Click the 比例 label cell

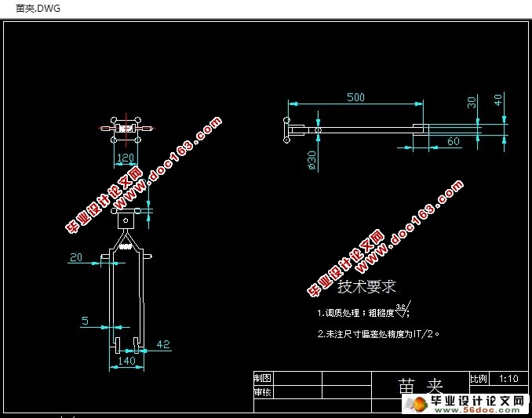point(479,378)
